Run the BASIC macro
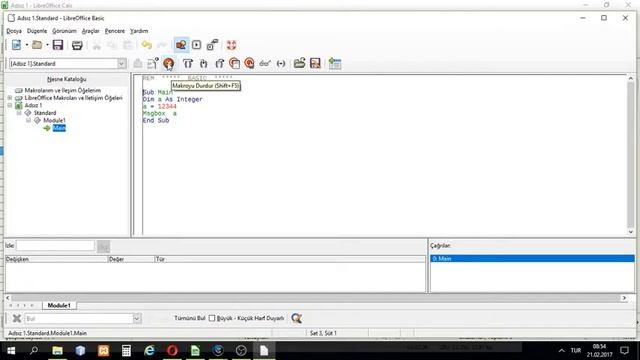 click(153, 63)
